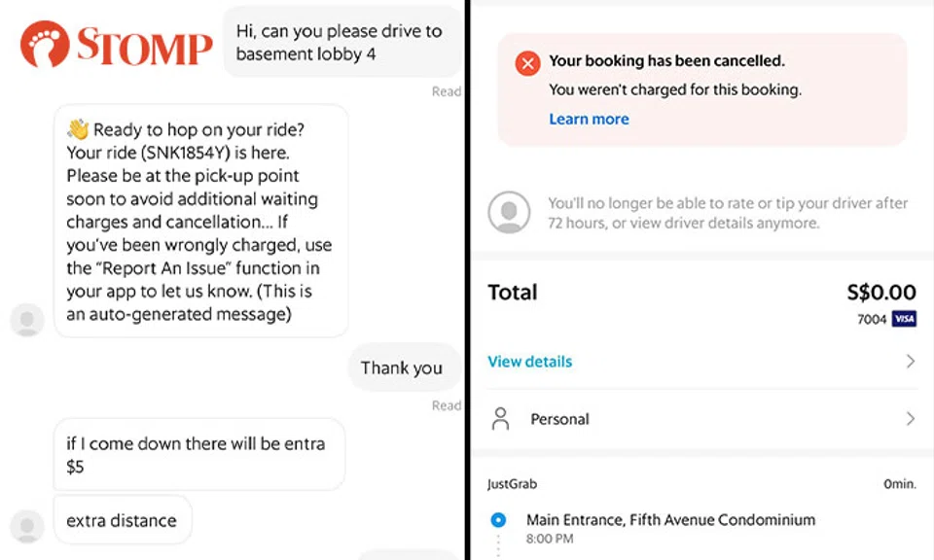Tap the "basement lobby 4" message bubble

click(x=340, y=43)
